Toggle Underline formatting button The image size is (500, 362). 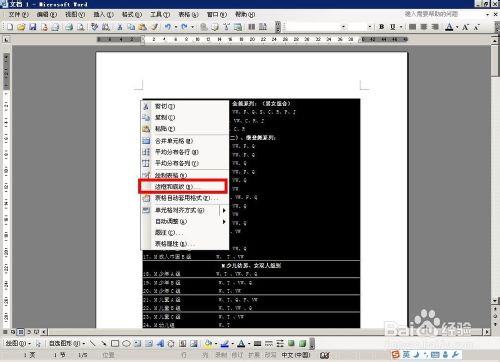[x=393, y=27]
